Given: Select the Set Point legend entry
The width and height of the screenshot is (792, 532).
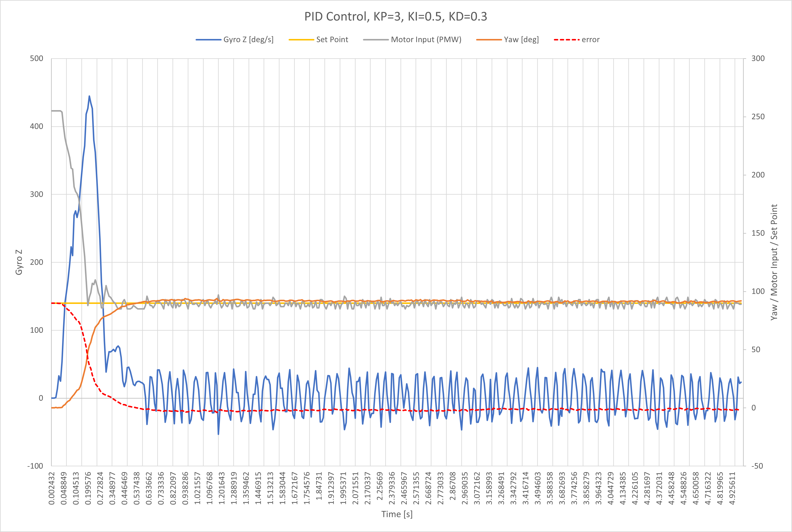Looking at the screenshot, I should (318, 40).
